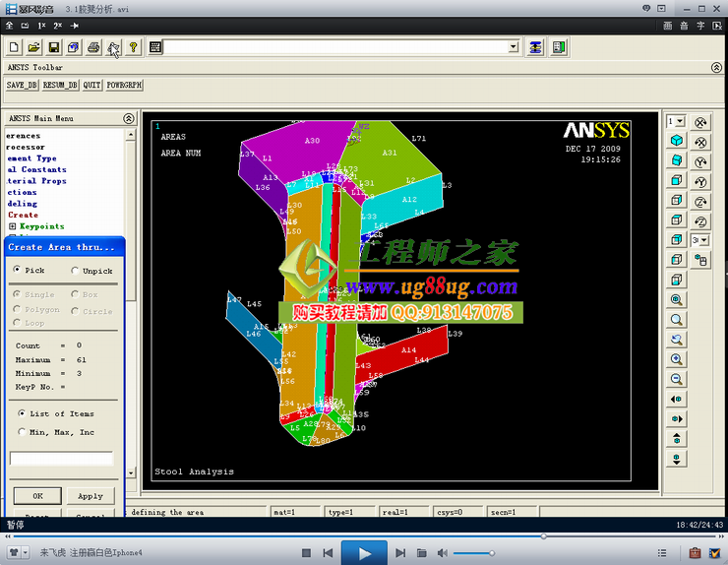Open the rotation rate dropdown
Image resolution: width=728 pixels, height=565 pixels.
[x=703, y=240]
